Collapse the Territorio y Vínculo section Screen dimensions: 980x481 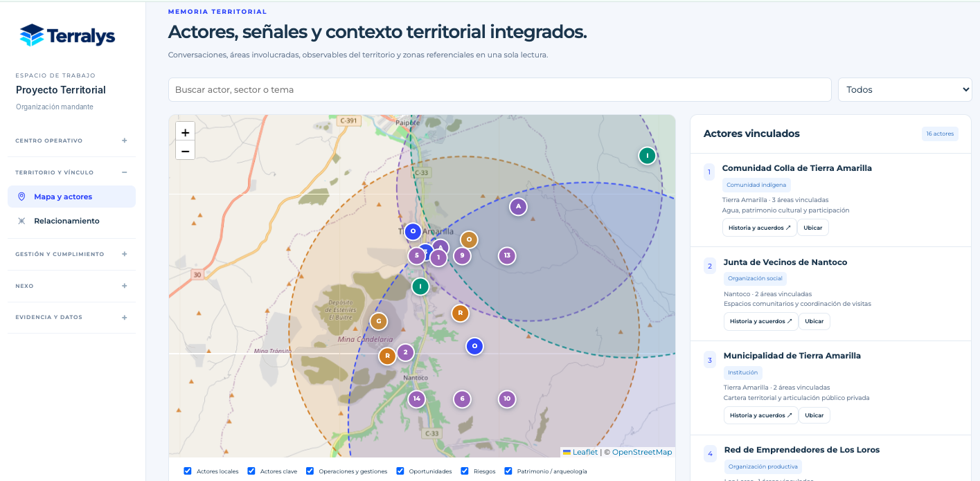click(x=71, y=172)
